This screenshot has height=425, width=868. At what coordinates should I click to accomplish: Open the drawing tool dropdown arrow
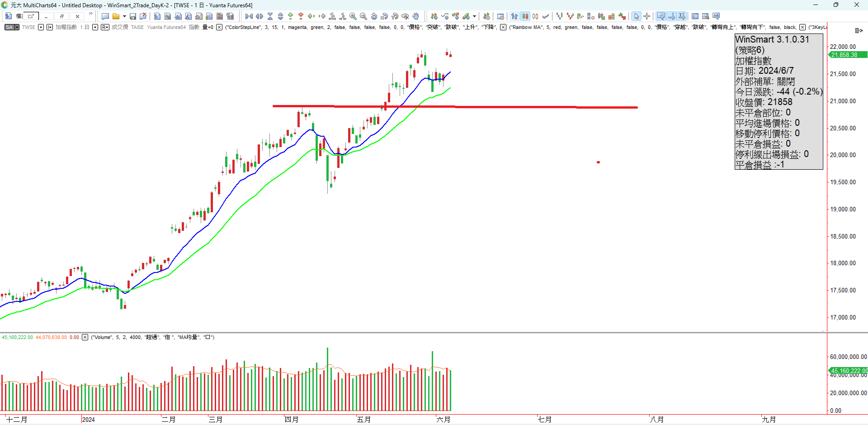(x=474, y=16)
